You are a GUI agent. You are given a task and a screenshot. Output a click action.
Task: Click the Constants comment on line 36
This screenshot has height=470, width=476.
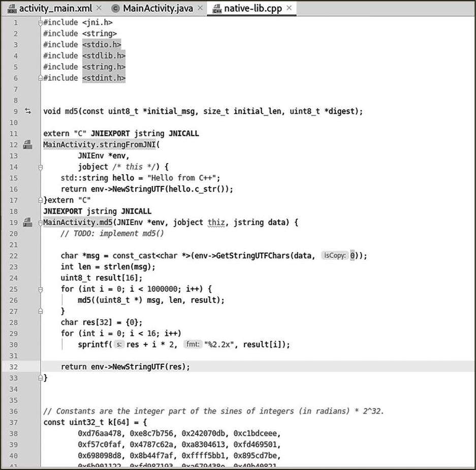[x=214, y=412]
